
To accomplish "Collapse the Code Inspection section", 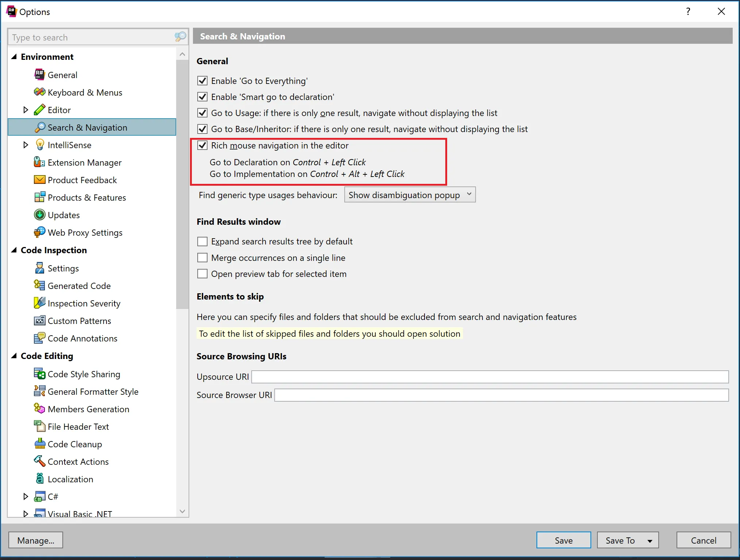I will [x=14, y=250].
